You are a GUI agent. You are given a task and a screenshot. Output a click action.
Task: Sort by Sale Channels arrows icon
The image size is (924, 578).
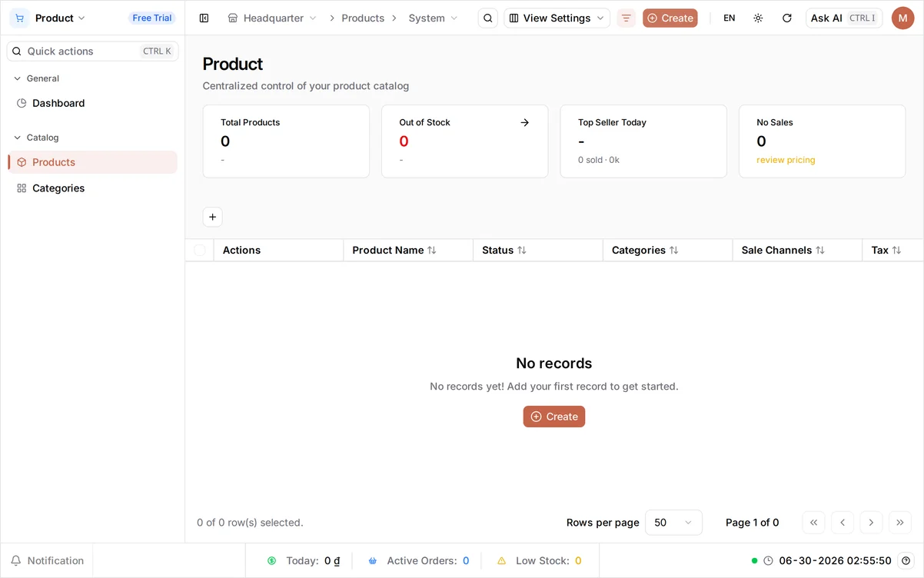pyautogui.click(x=820, y=250)
